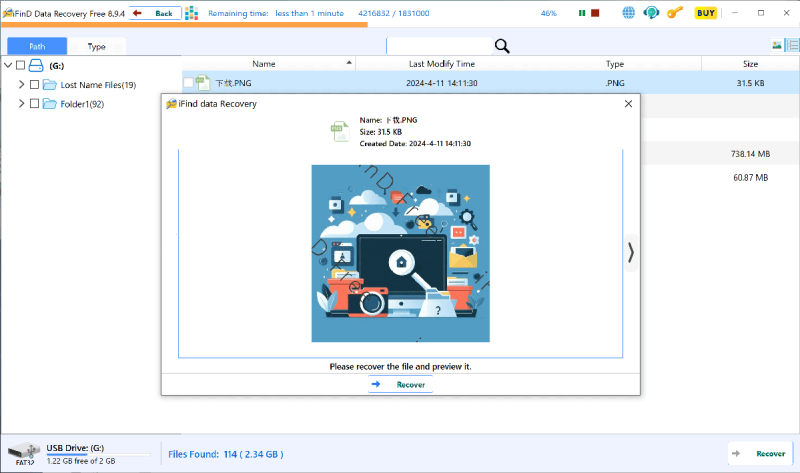The image size is (800, 473).
Task: Select the Lost Name Files(19) folder
Action: [x=98, y=85]
